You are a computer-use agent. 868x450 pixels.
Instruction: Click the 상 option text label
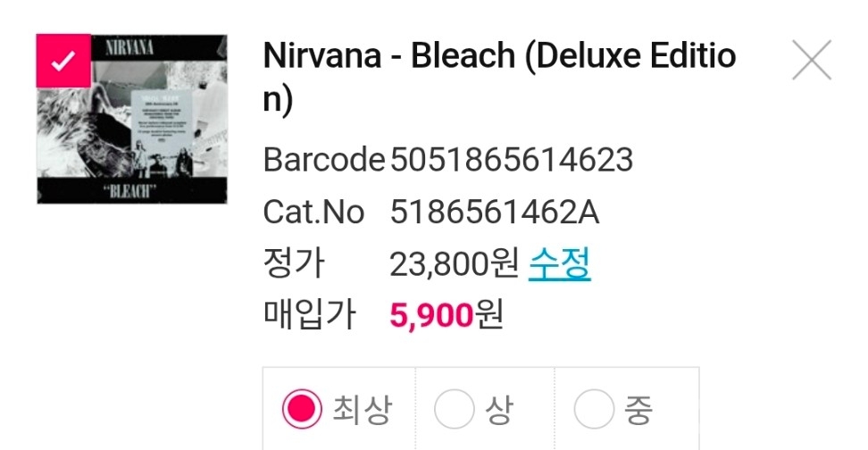click(498, 411)
